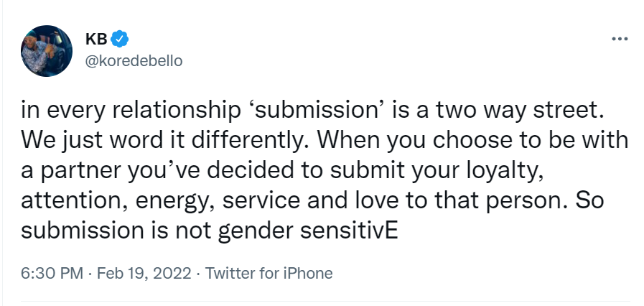Open the tweet's three-dot more options menu
This screenshot has width=644, height=306.
pyautogui.click(x=620, y=39)
